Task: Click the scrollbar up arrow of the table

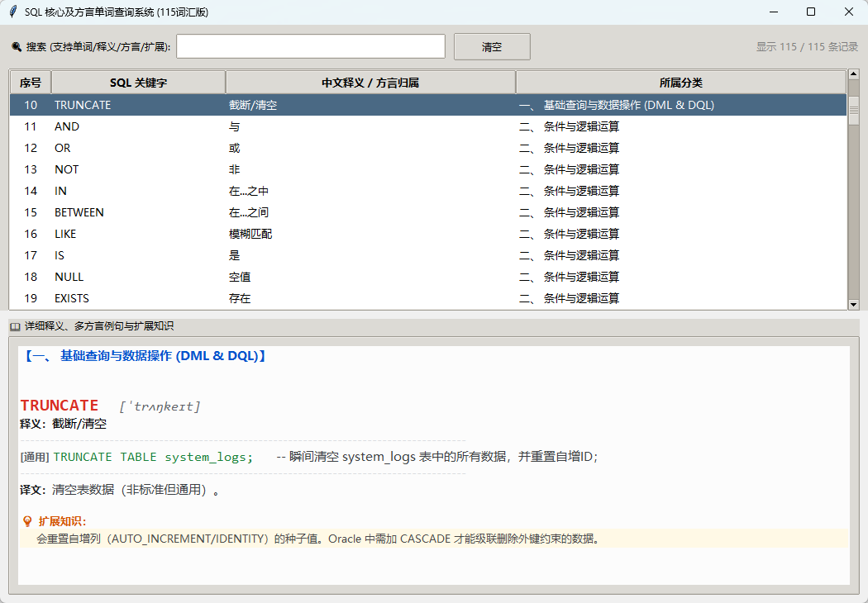Action: point(853,74)
